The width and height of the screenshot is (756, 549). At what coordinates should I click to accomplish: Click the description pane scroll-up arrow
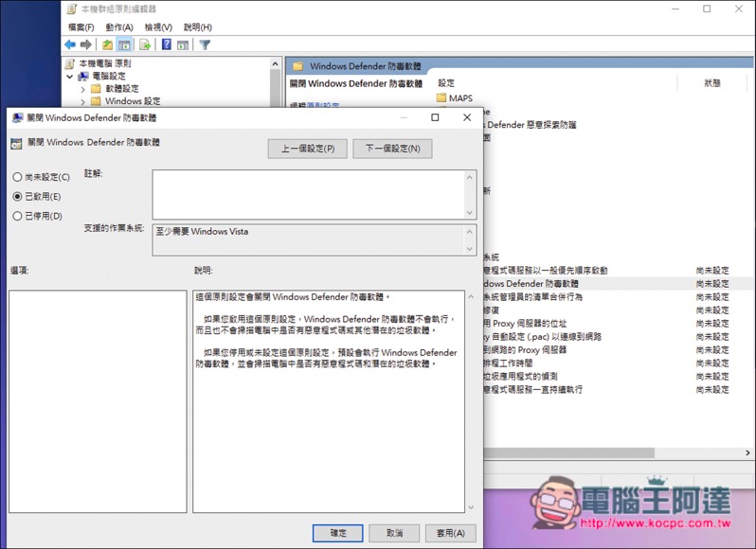pos(471,297)
